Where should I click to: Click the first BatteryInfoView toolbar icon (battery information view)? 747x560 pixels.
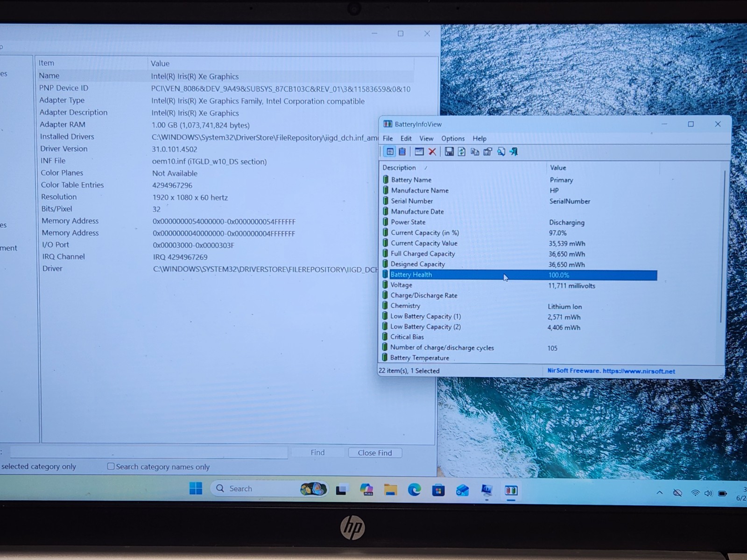389,152
